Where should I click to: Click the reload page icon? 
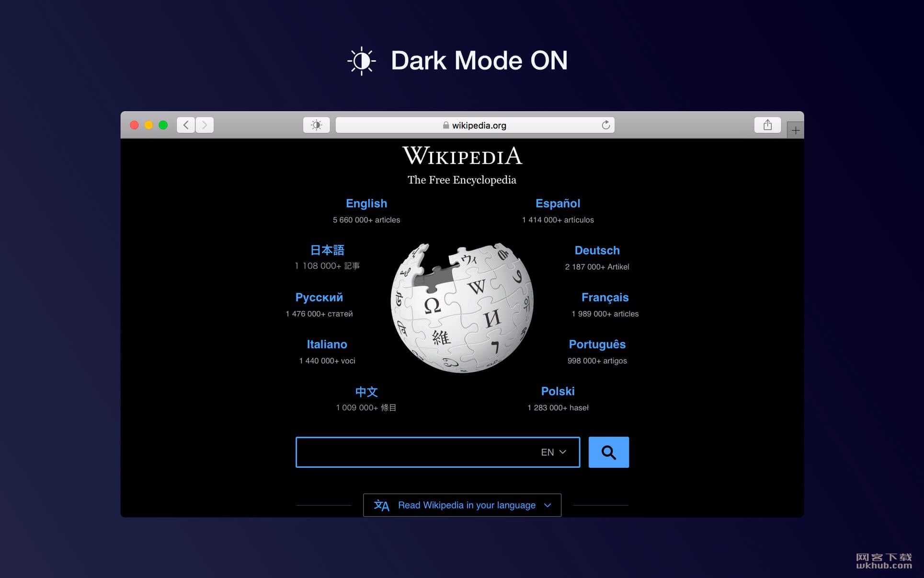tap(605, 125)
